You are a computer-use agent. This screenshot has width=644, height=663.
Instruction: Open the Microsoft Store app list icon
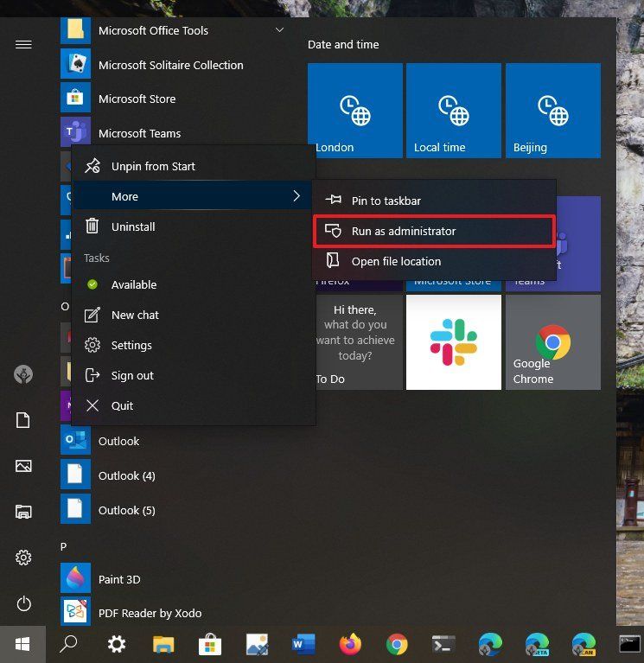coord(75,98)
